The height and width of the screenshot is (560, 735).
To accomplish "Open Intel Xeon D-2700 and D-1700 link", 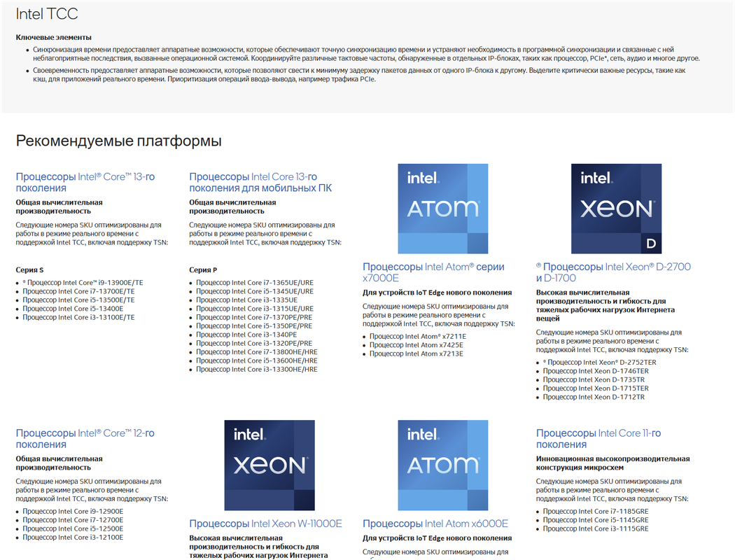I will [x=614, y=272].
